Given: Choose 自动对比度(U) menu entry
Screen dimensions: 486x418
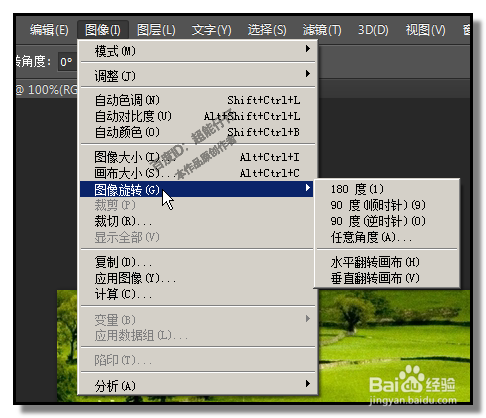Looking at the screenshot, I should 197,116.
